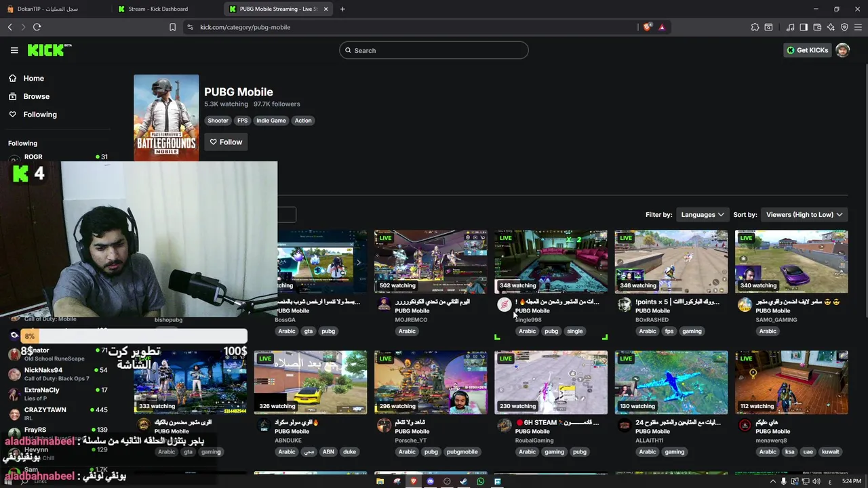This screenshot has width=868, height=488.
Task: Open the ALLAITH11 stream with 130 watching
Action: click(671, 382)
